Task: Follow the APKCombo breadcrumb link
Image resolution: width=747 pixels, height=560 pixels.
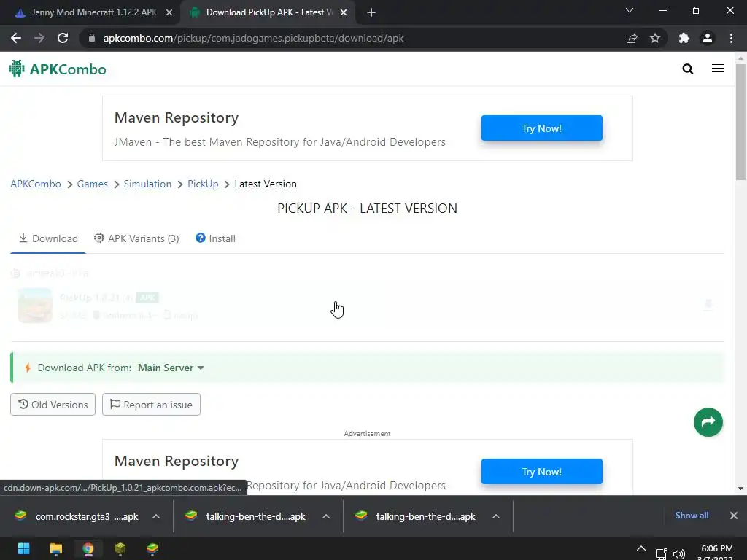Action: 36,184
